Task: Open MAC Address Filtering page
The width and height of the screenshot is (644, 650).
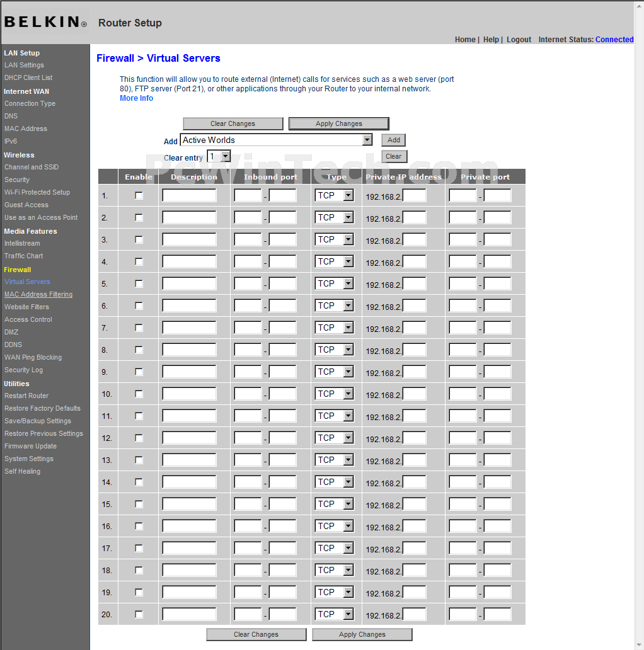Action: tap(38, 294)
